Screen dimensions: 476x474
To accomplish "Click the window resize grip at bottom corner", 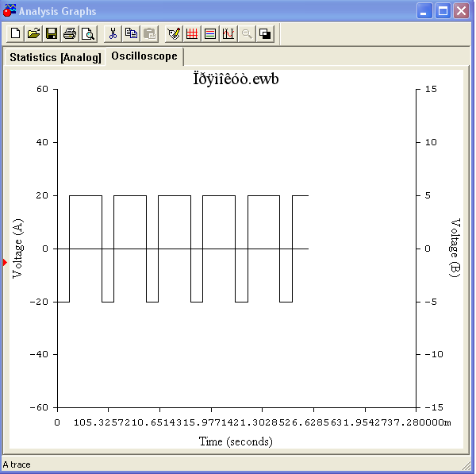I will (x=466, y=465).
